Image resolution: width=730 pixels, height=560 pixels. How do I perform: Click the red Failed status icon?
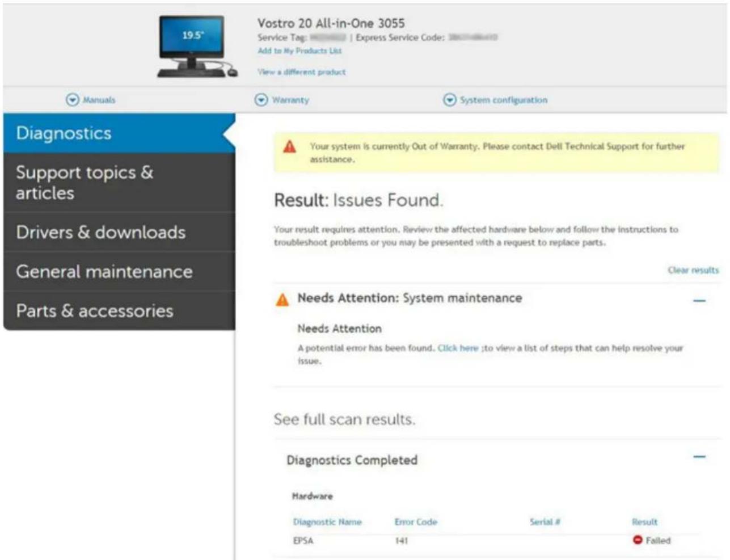(x=638, y=540)
